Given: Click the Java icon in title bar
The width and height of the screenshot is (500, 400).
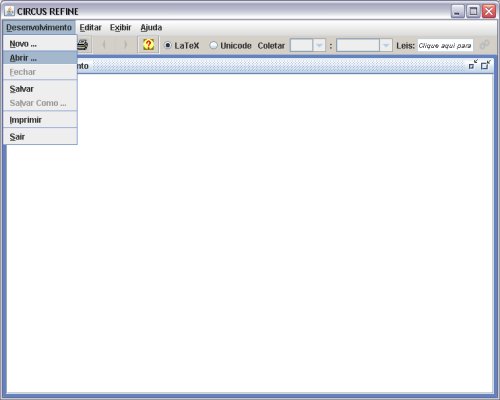Looking at the screenshot, I should [x=9, y=11].
